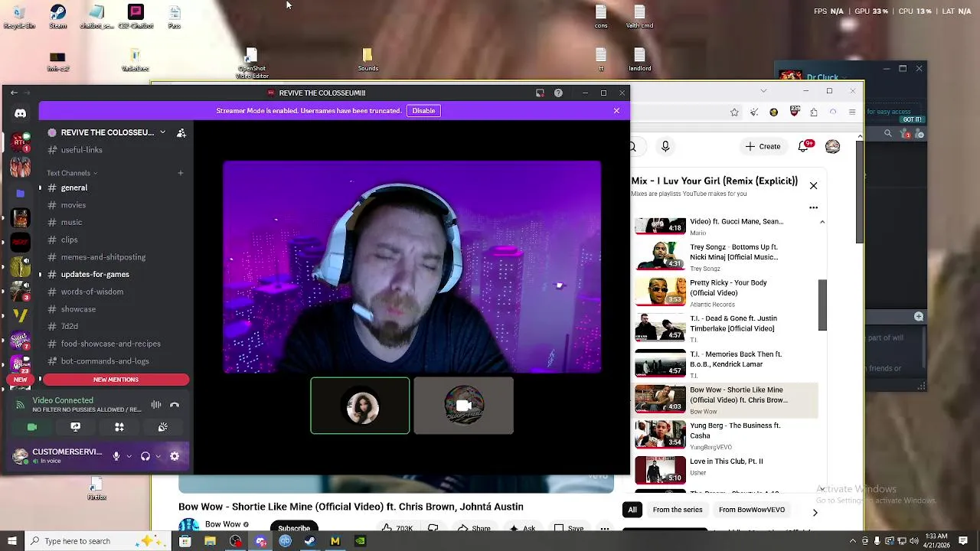Open Discord direct messages home icon
980x551 pixels.
20,113
